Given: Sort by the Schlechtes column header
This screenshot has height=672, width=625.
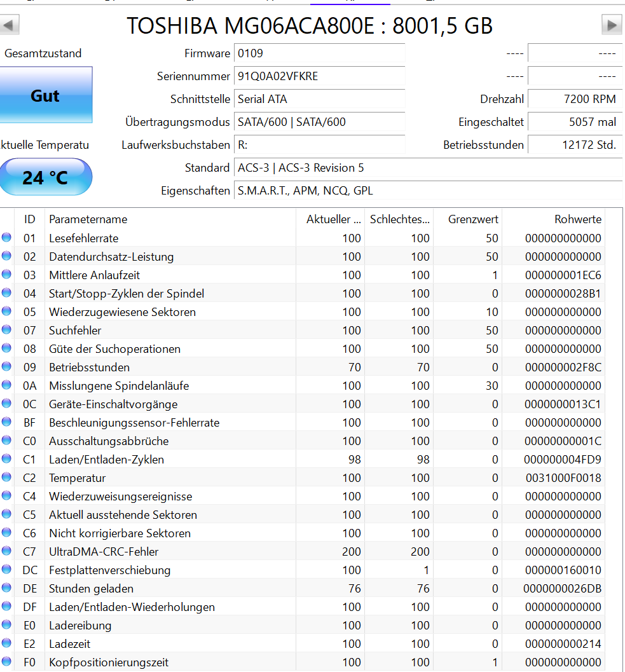Looking at the screenshot, I should click(x=399, y=219).
